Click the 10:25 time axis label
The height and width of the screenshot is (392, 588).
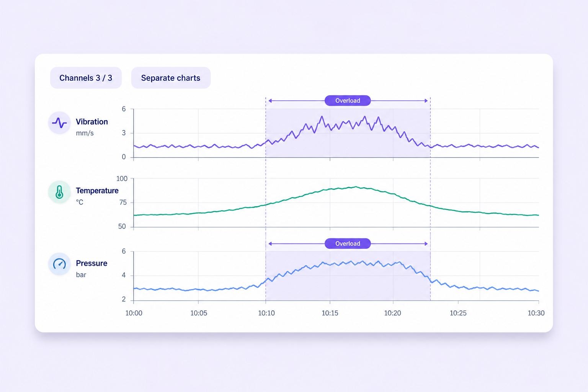coord(458,313)
